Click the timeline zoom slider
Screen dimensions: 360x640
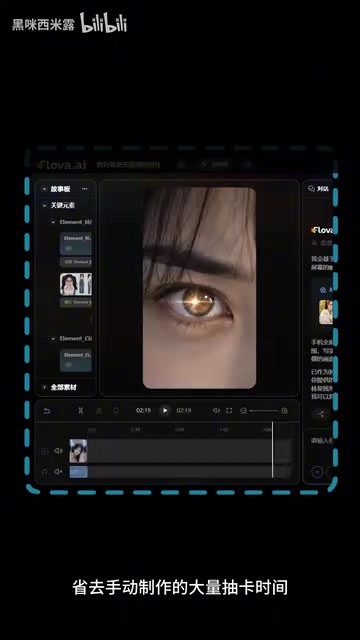tap(264, 411)
